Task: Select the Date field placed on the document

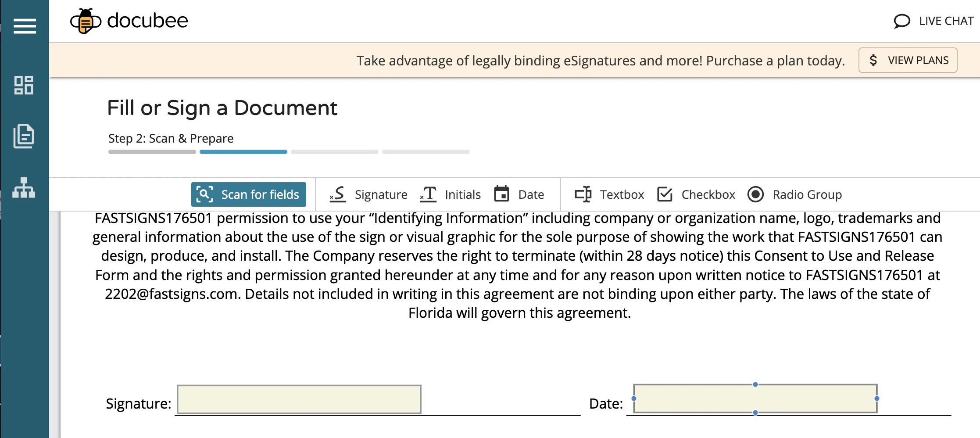Action: (x=755, y=399)
